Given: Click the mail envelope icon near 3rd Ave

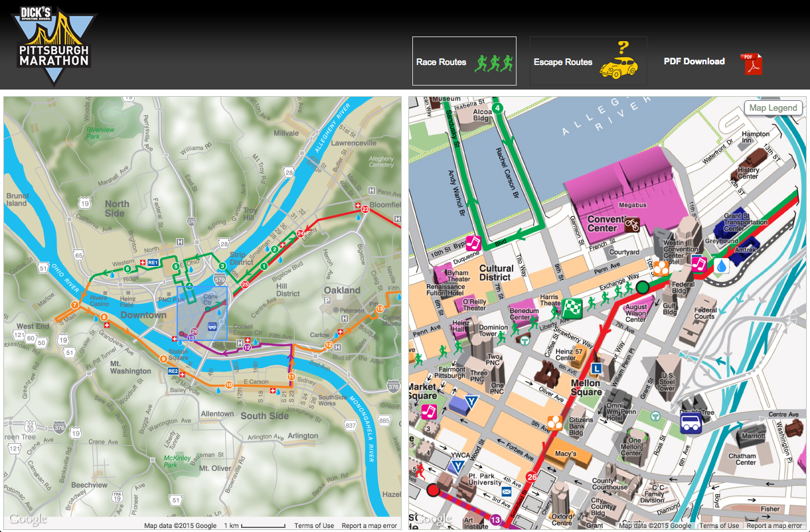Looking at the screenshot, I should coord(507,492).
